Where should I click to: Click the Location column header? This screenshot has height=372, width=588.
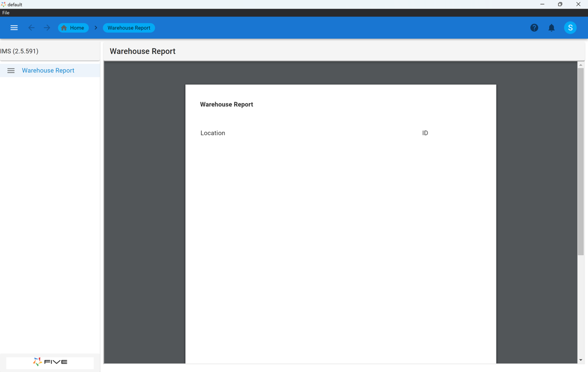(x=213, y=133)
